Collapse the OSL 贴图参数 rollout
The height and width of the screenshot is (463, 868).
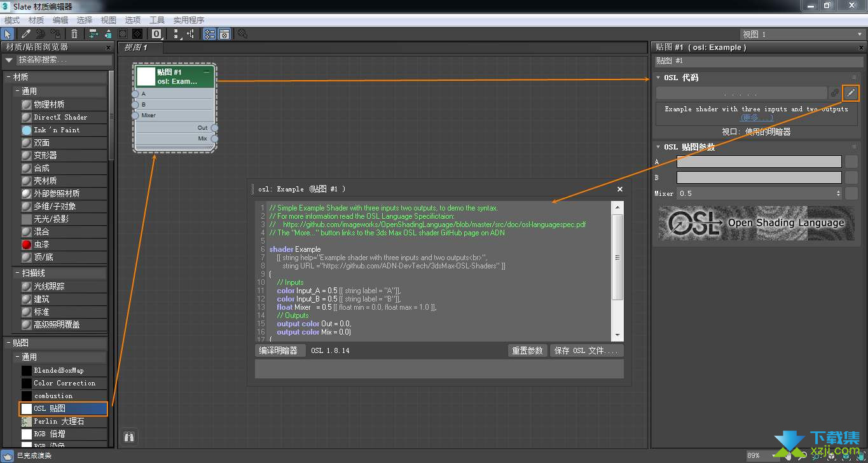click(659, 147)
